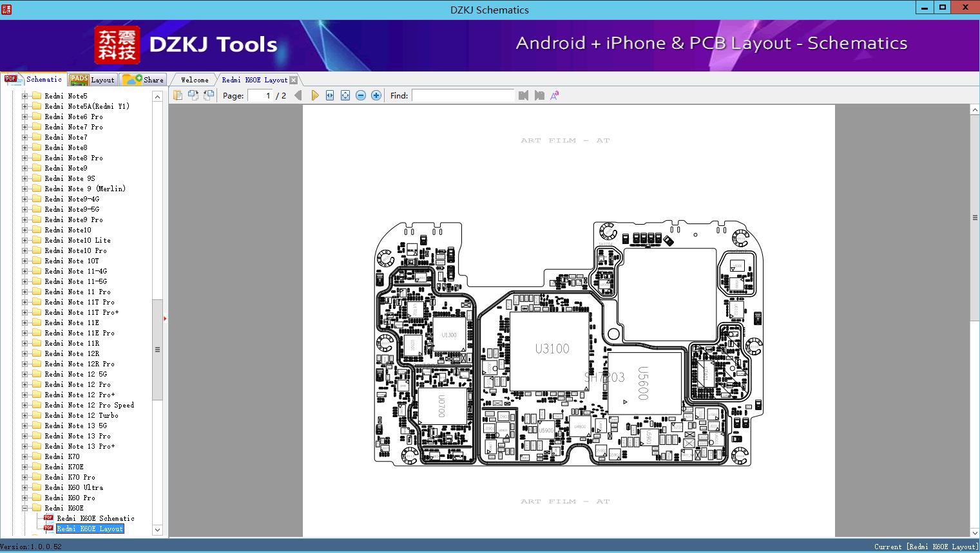Click the red collapse-panel arrow on splitter

point(165,318)
